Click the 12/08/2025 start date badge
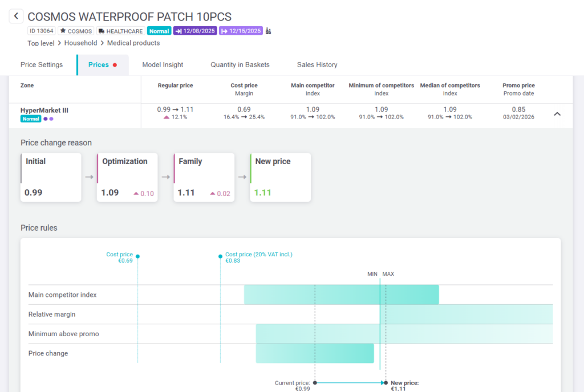This screenshot has width=584, height=392. tap(196, 31)
